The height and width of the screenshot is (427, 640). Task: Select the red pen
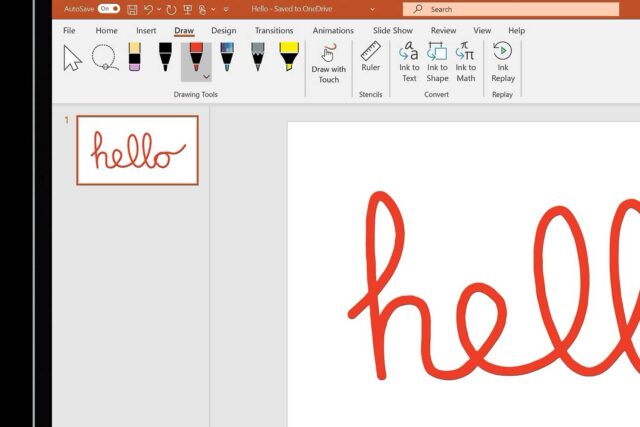196,57
